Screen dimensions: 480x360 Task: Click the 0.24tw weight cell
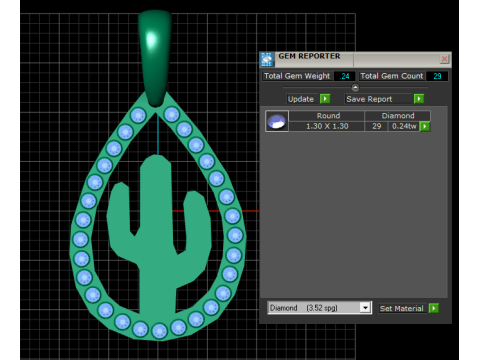click(404, 126)
